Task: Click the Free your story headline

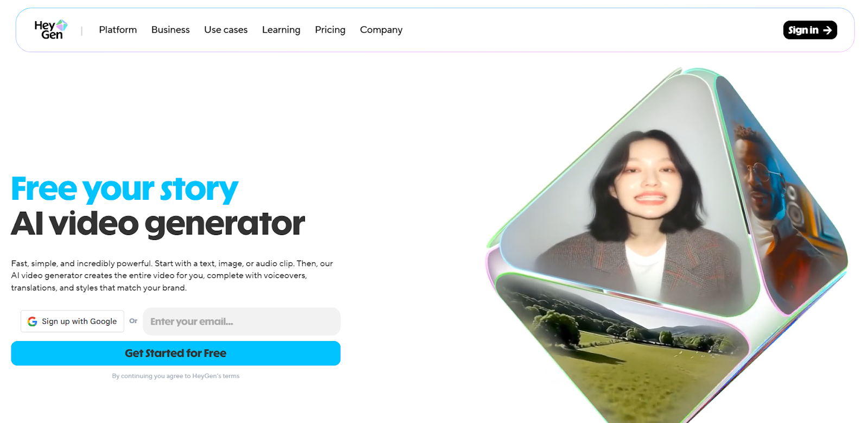Action: coord(125,189)
